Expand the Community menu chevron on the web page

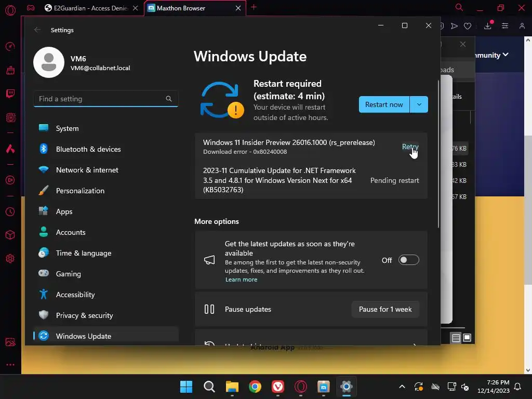506,55
